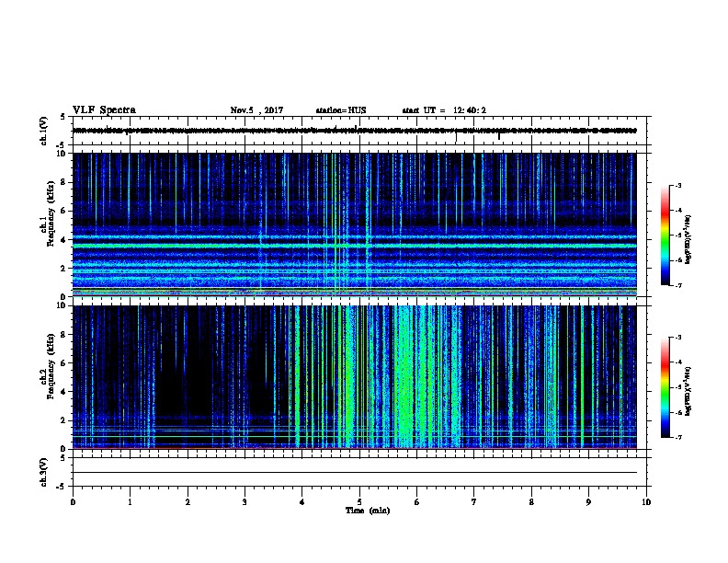Viewport: 728px width, 563px height.
Task: Click the "Time (min)" x-axis label
Action: [368, 511]
